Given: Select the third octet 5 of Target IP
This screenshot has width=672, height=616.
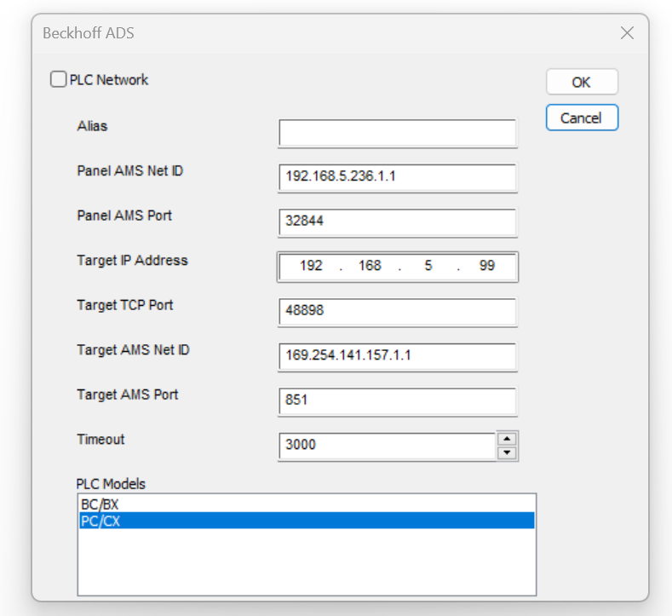Looking at the screenshot, I should click(x=428, y=266).
